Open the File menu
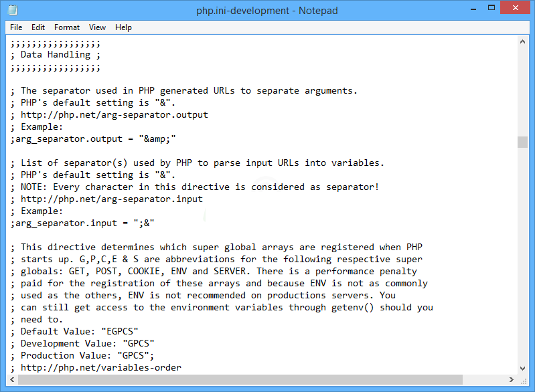The width and height of the screenshot is (535, 392). point(16,27)
